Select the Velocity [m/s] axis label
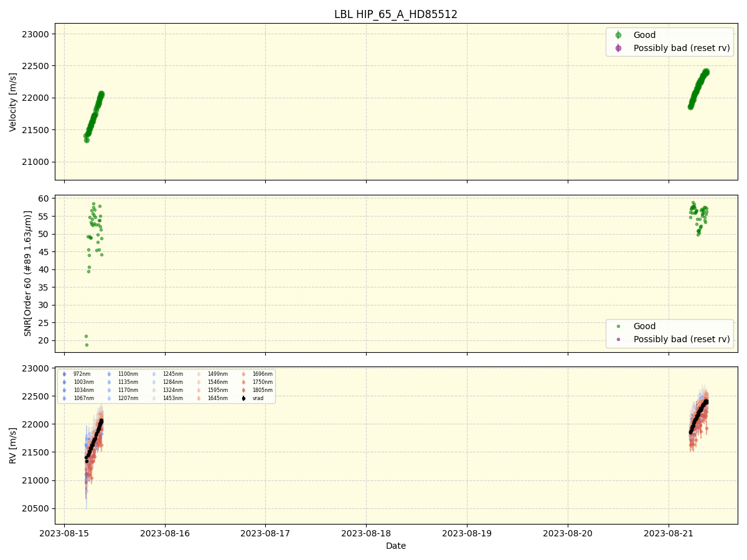This screenshot has width=747, height=560. [13, 102]
